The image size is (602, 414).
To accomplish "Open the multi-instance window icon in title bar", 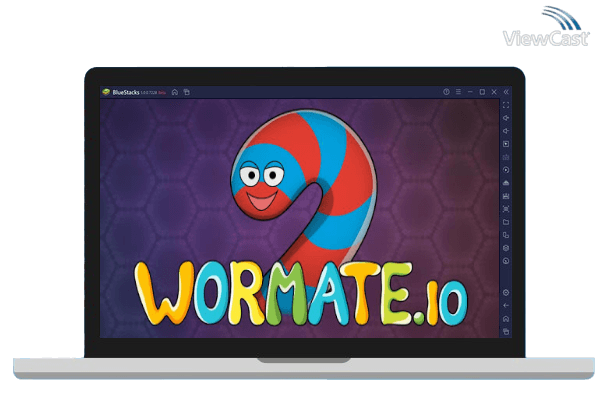I will pyautogui.click(x=187, y=92).
